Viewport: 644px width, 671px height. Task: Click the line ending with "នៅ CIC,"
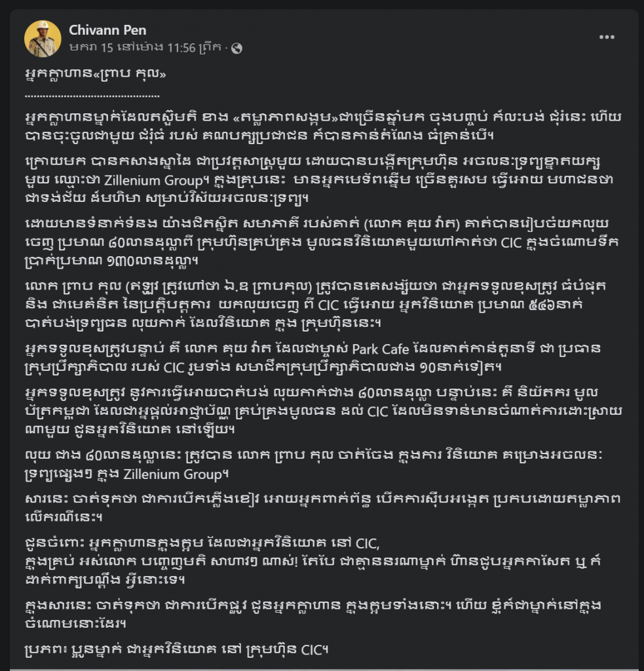[202, 544]
